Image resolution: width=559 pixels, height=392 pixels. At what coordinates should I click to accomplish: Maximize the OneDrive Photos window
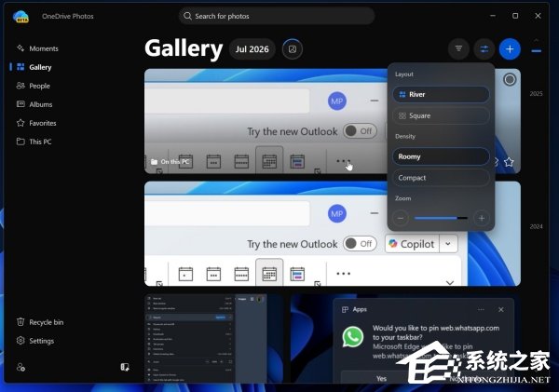(515, 16)
